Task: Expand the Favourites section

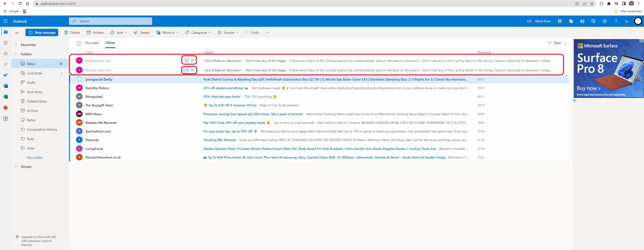Action: pos(16,45)
